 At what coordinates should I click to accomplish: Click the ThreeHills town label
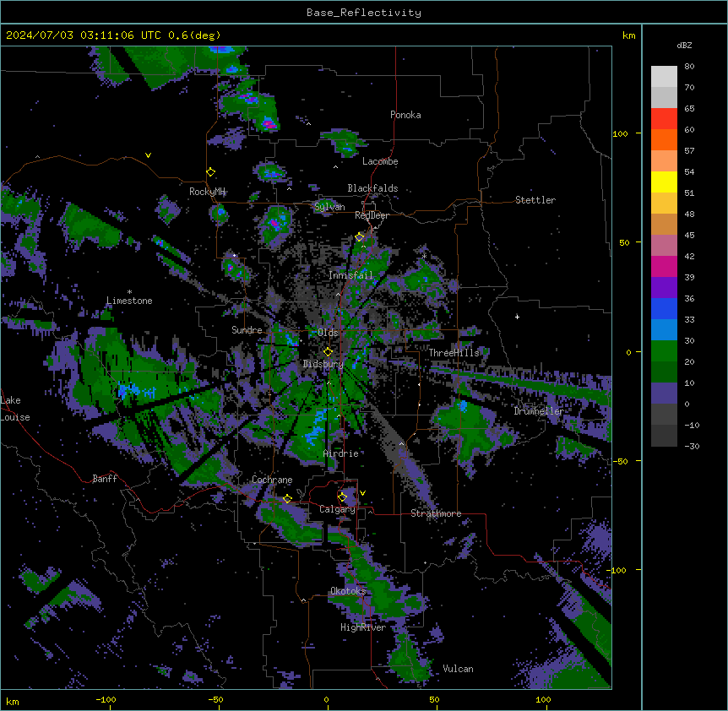click(454, 353)
